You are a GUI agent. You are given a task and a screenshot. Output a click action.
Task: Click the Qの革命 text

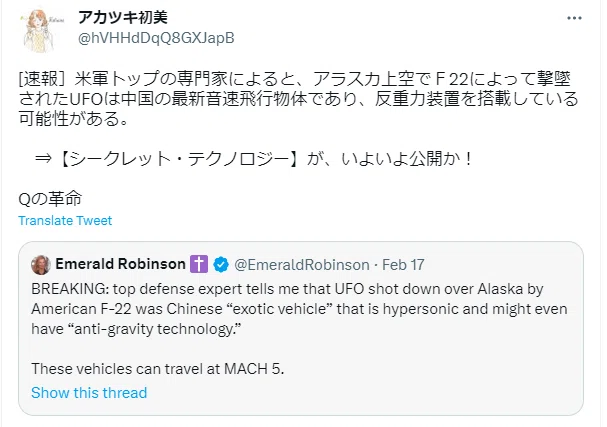click(x=50, y=199)
